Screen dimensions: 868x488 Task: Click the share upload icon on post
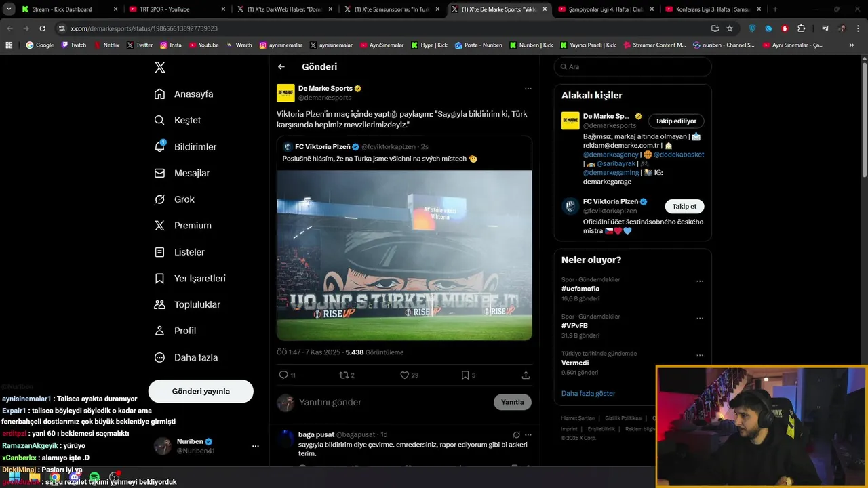click(x=526, y=375)
